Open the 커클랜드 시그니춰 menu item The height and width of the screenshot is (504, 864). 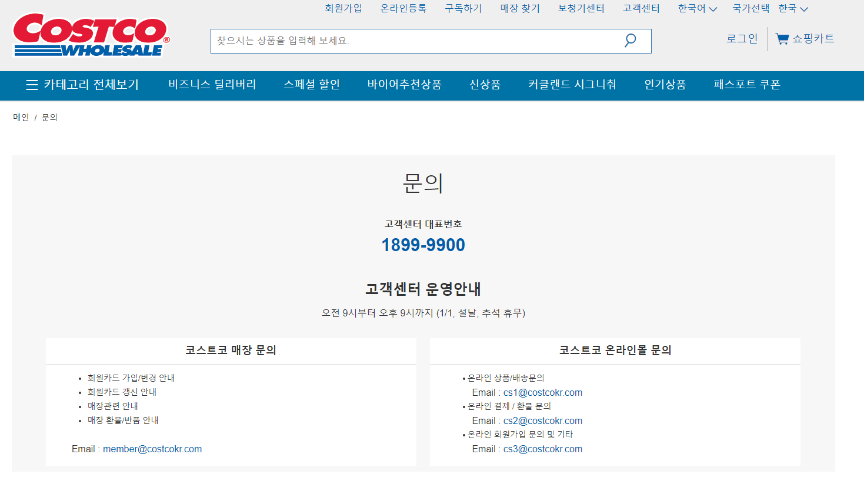[572, 85]
